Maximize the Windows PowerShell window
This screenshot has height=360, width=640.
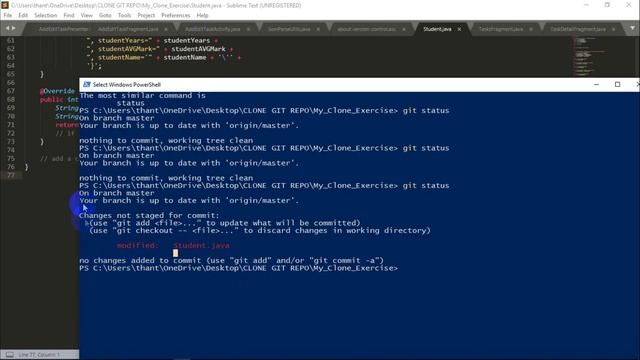617,84
